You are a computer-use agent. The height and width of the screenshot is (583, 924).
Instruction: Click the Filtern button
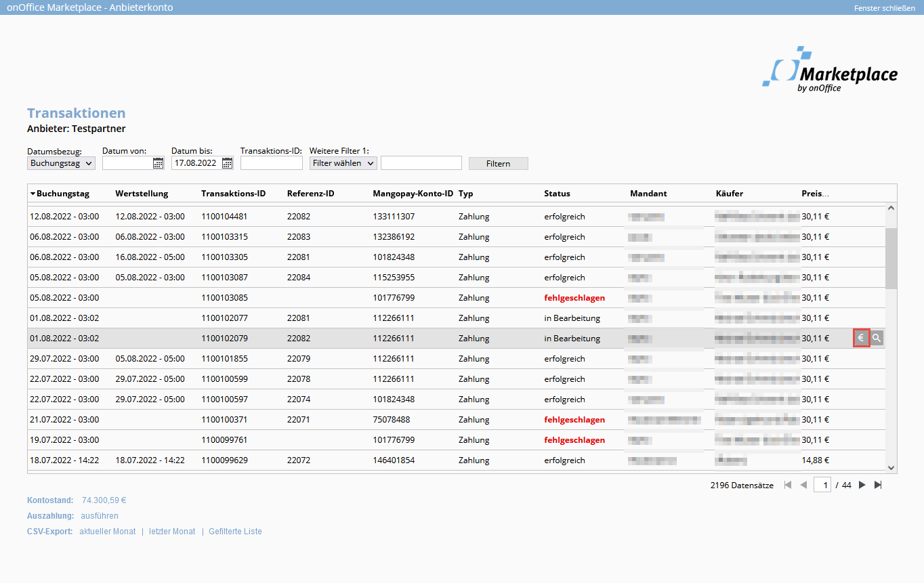[498, 164]
